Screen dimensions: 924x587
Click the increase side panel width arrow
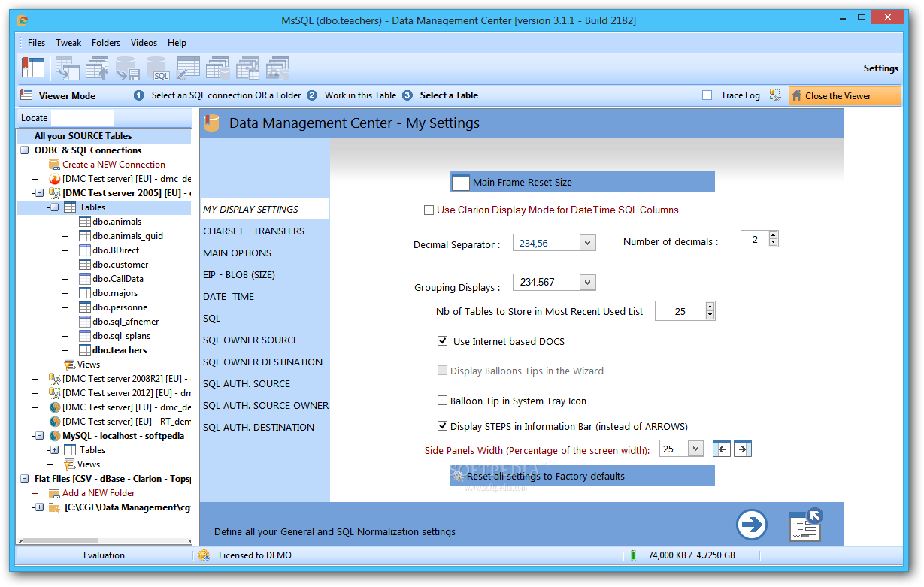click(x=743, y=449)
